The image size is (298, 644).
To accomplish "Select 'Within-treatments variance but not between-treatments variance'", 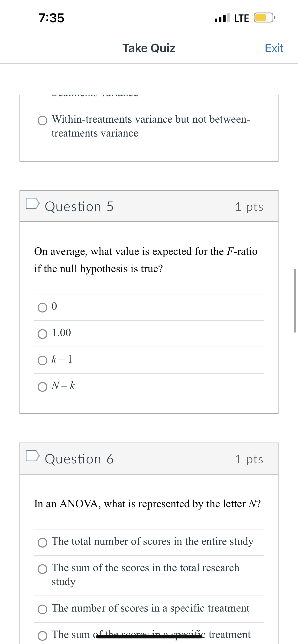I will [43, 120].
